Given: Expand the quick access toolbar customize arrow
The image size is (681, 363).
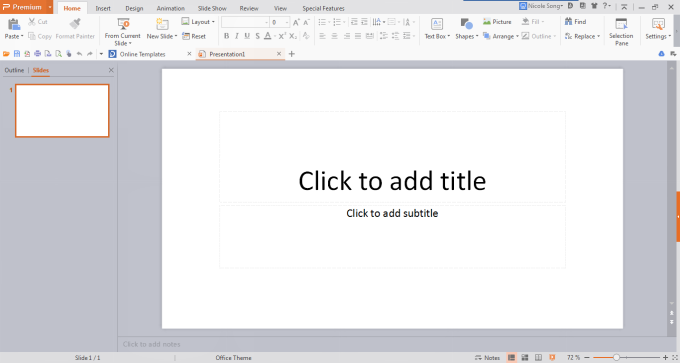Looking at the screenshot, I should pyautogui.click(x=101, y=54).
